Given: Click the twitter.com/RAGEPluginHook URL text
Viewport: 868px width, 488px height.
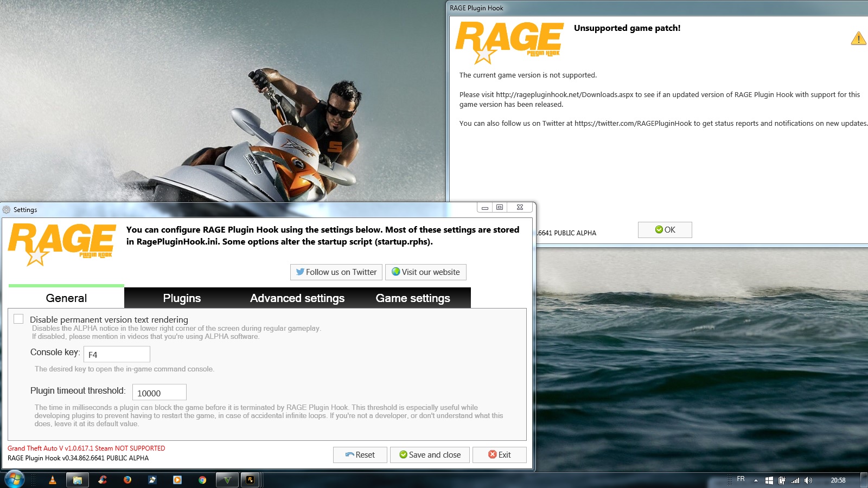Looking at the screenshot, I should [633, 124].
